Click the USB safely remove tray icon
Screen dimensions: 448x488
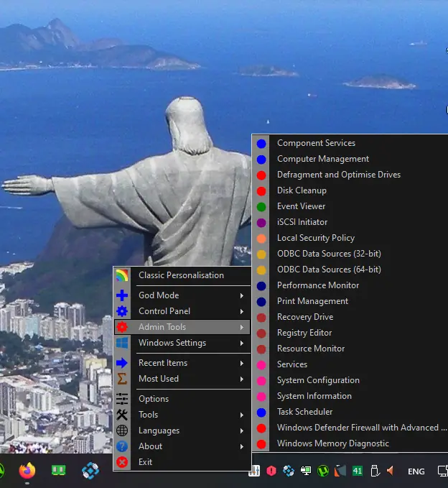coord(375,471)
